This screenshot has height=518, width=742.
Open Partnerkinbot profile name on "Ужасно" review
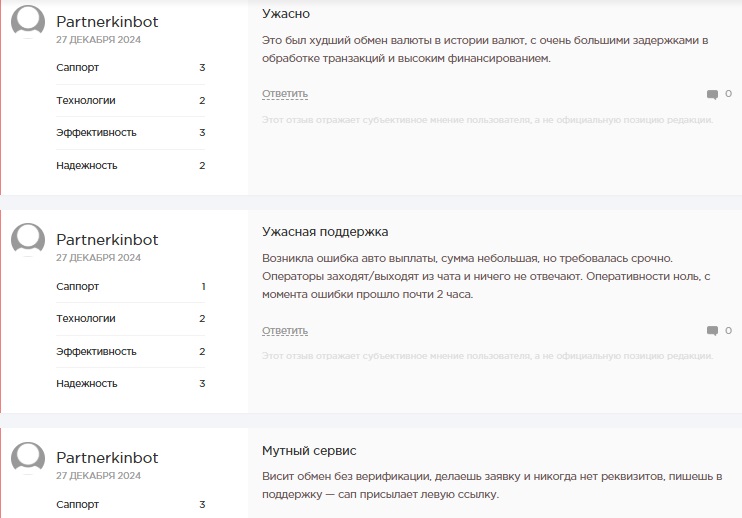pyautogui.click(x=107, y=22)
